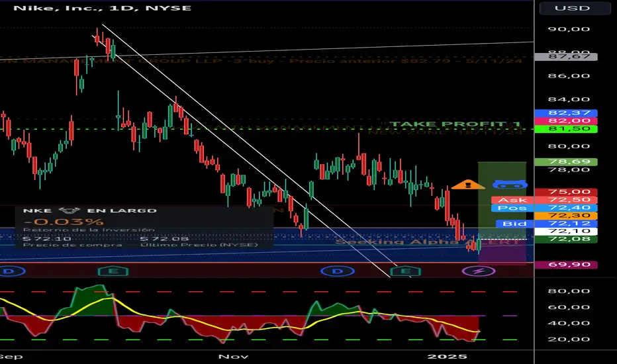The width and height of the screenshot is (617, 364).
Task: Select the Seeking Alpha ALERT text
Action: 427,242
